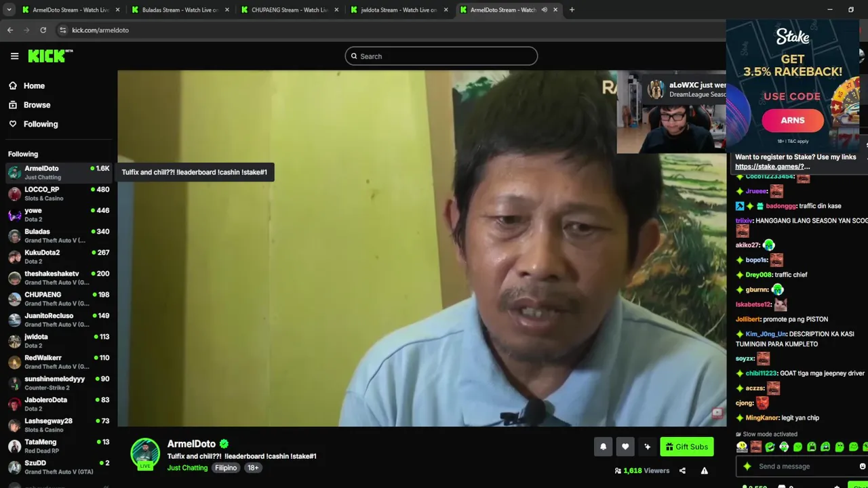Open JuanitoRecluso channel in following list

pos(58,320)
